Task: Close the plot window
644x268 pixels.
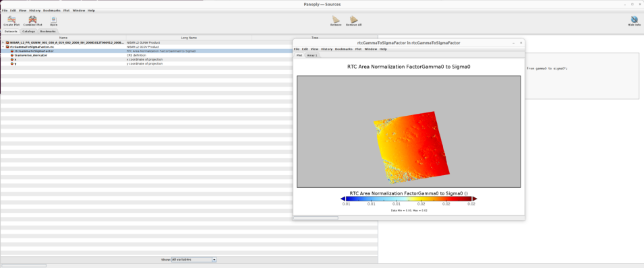Action: click(521, 42)
